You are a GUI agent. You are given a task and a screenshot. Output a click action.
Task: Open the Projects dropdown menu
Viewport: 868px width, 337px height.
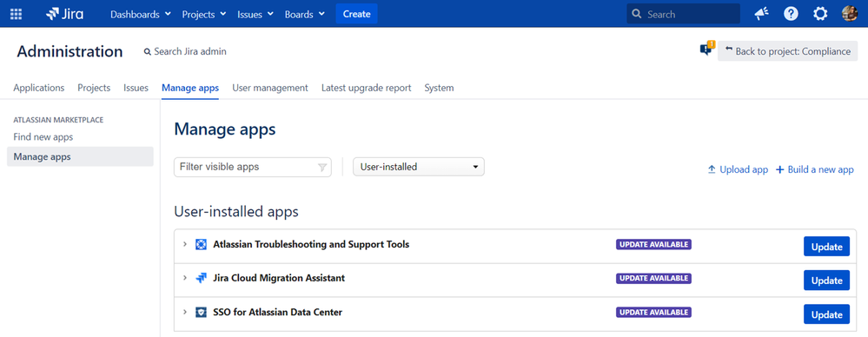click(204, 14)
